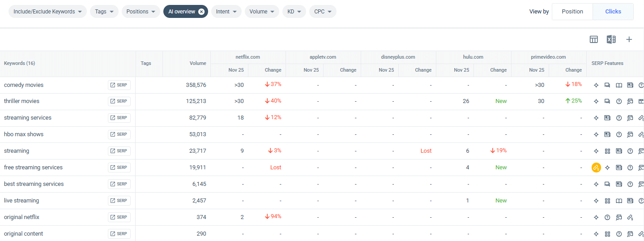Open SERP for original netflix keyword

tap(119, 217)
